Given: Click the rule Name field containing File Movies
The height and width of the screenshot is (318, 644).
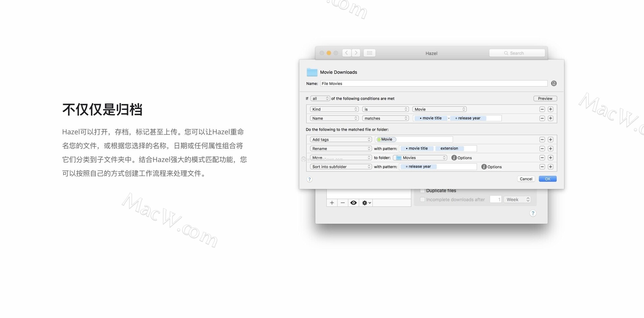Looking at the screenshot, I should tap(433, 83).
